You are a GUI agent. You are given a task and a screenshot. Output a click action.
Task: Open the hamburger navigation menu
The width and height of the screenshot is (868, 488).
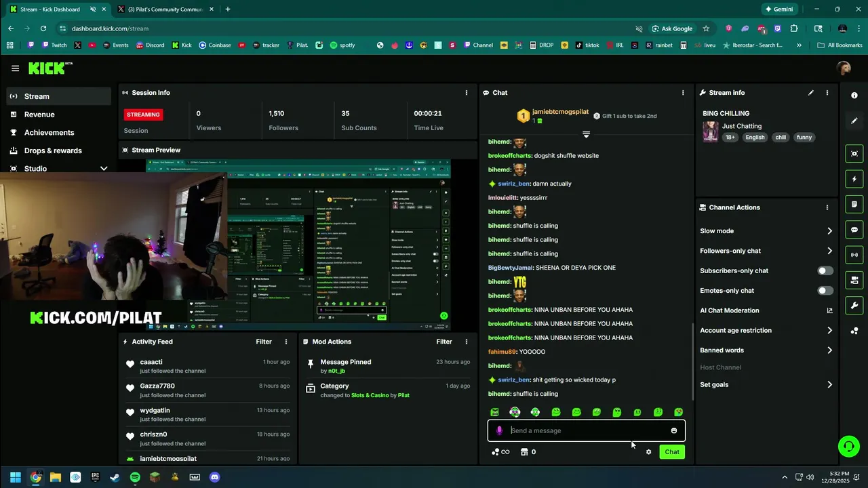click(x=15, y=68)
